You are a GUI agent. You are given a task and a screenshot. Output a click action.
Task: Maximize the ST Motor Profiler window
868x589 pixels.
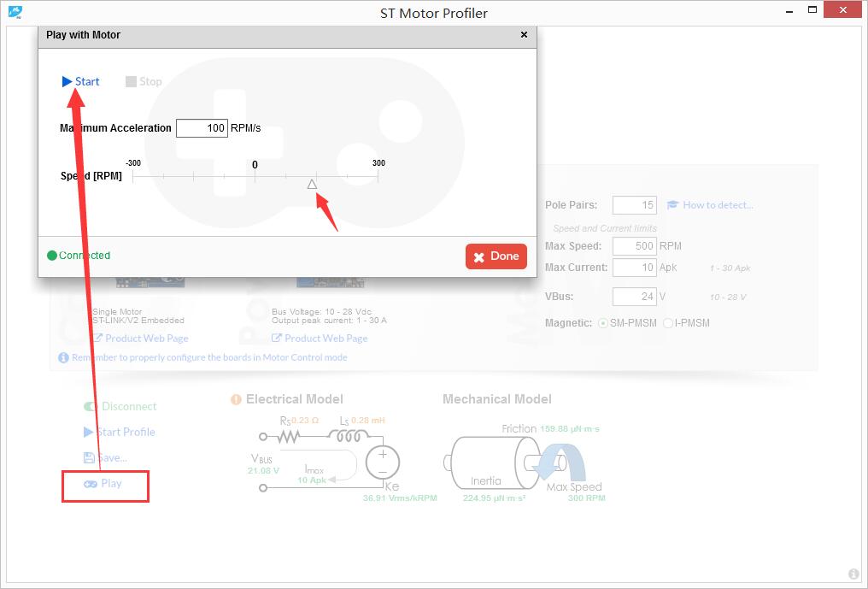pyautogui.click(x=812, y=9)
